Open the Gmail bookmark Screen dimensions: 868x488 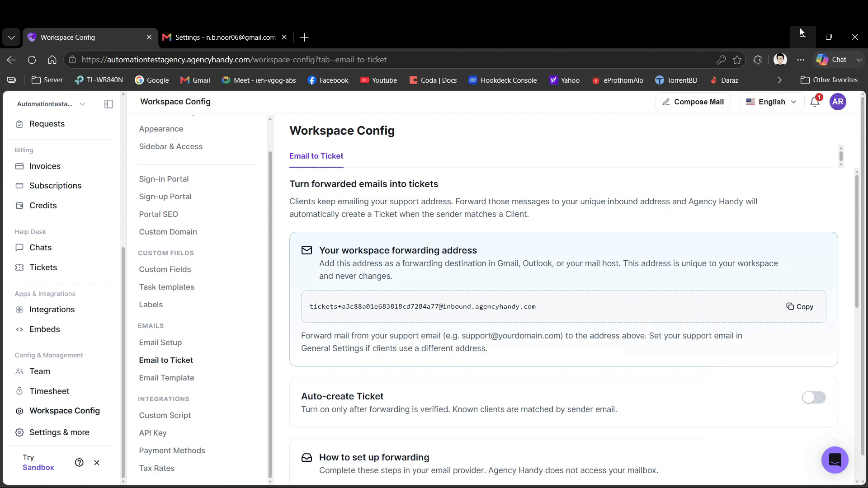pyautogui.click(x=195, y=80)
